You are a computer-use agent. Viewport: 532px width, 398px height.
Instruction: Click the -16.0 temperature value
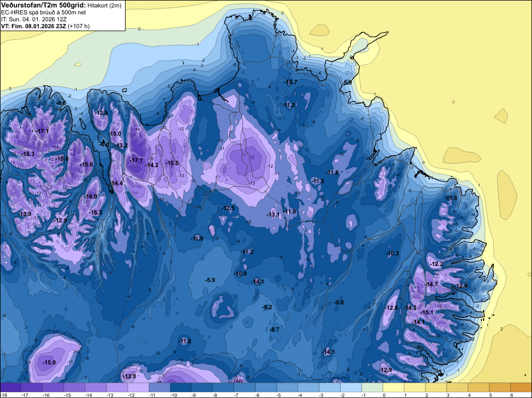pos(90,196)
